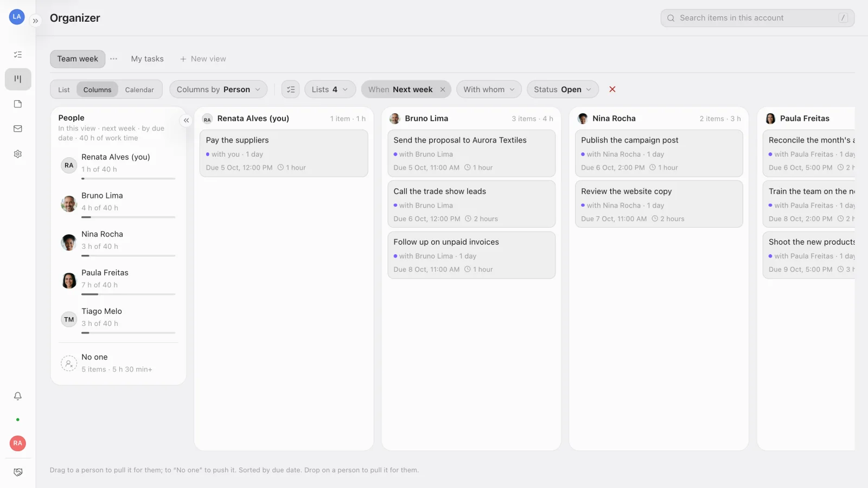Open the mail inbox sidebar icon
Screen dimensions: 868x488
click(18, 129)
